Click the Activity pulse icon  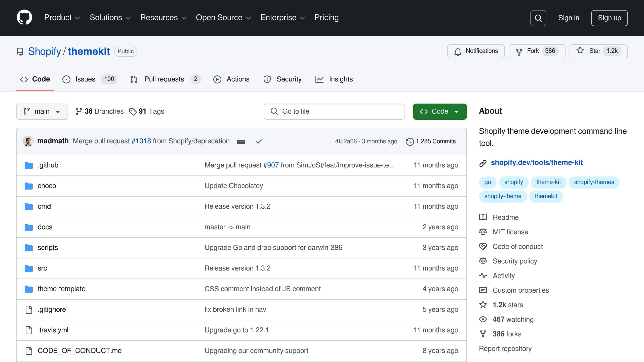coord(483,276)
